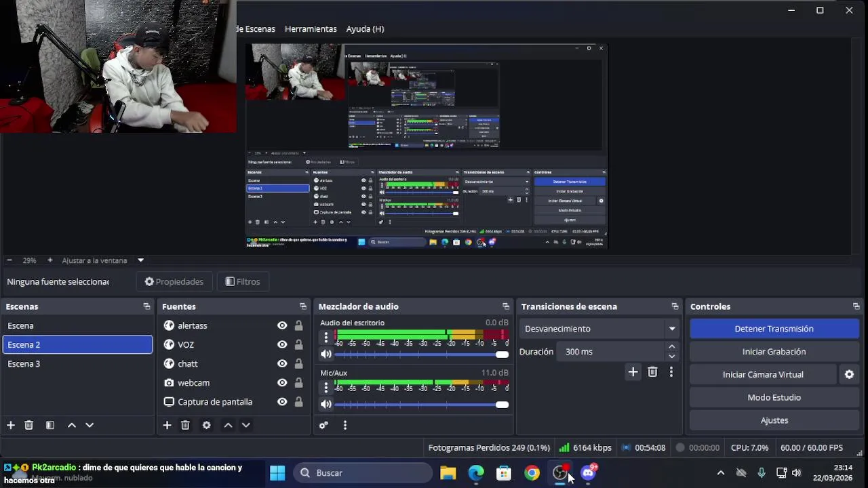The height and width of the screenshot is (488, 868).
Task: Open the Ayuda (H) menu
Action: click(365, 29)
